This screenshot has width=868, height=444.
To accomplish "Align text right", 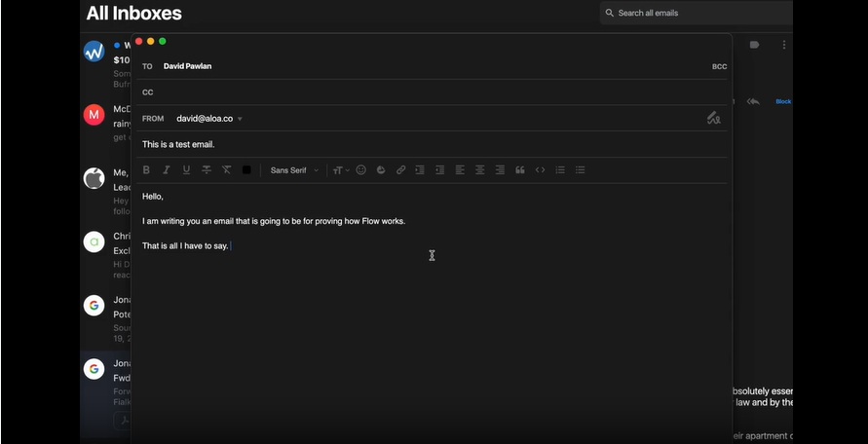I will [x=500, y=170].
